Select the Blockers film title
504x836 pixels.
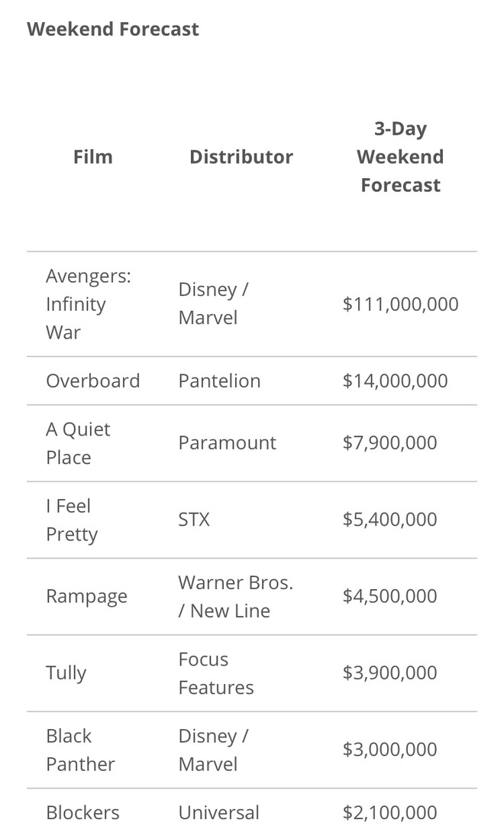click(82, 812)
